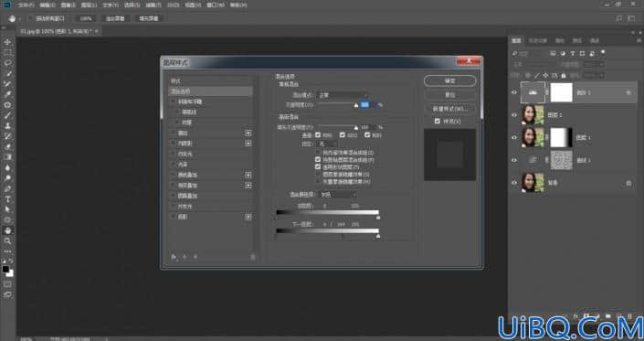Hide the 图层 2 layer via eye icon

coord(513,115)
